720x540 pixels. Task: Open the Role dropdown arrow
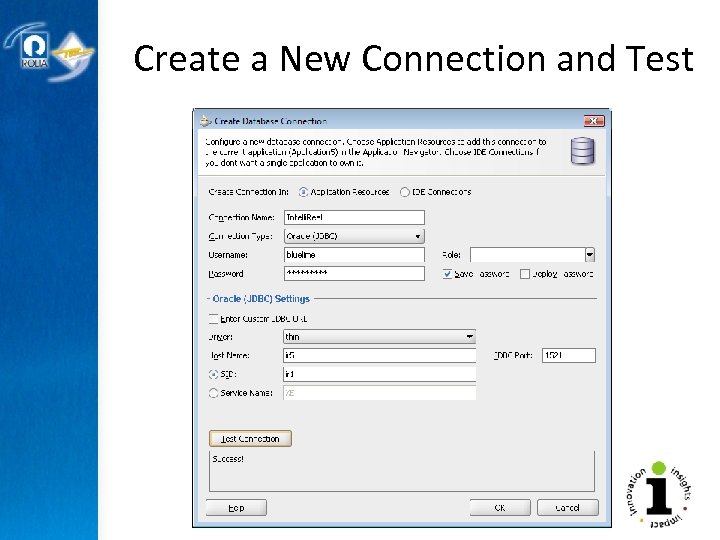[x=590, y=254]
